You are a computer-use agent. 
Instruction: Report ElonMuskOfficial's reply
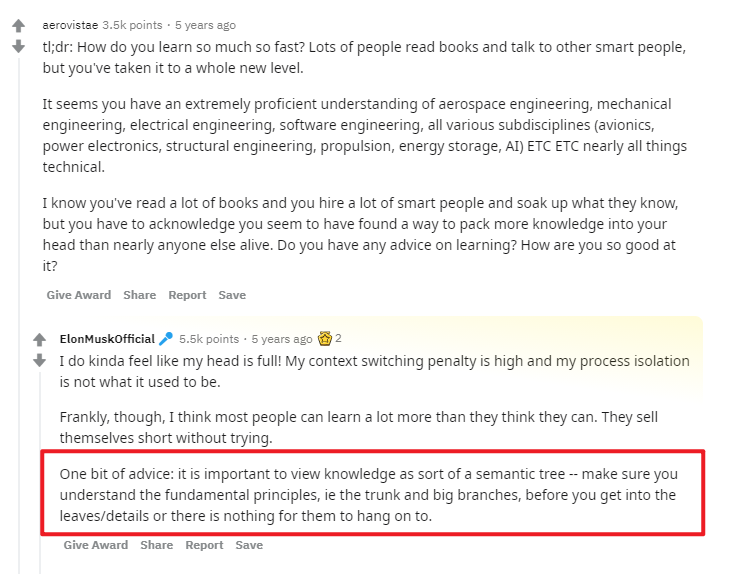point(204,545)
